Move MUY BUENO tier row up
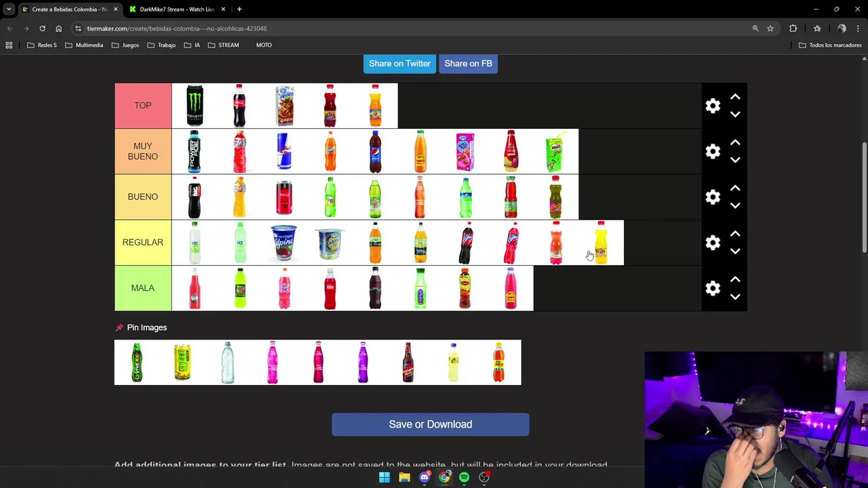868x488 pixels. tap(735, 143)
